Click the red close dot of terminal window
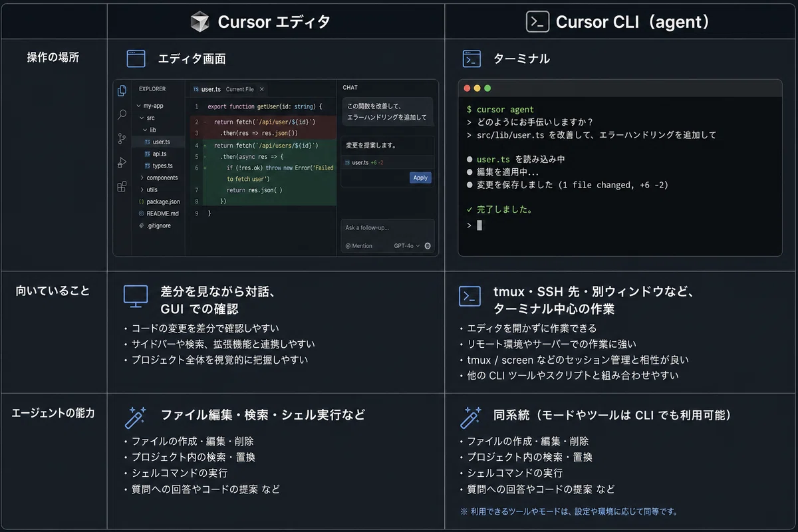The image size is (798, 532). pos(467,88)
